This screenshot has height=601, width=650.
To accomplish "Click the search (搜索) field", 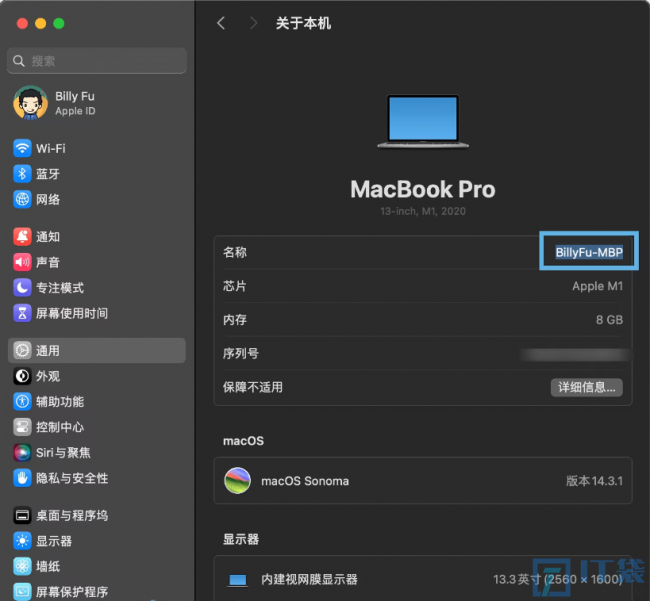I will coord(97,61).
